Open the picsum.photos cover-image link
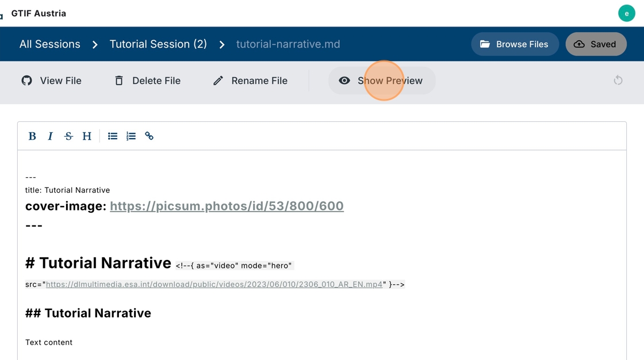The height and width of the screenshot is (360, 644). (227, 206)
